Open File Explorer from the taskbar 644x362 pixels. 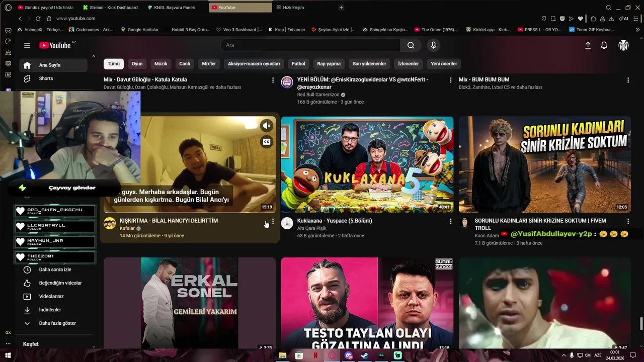click(x=283, y=355)
